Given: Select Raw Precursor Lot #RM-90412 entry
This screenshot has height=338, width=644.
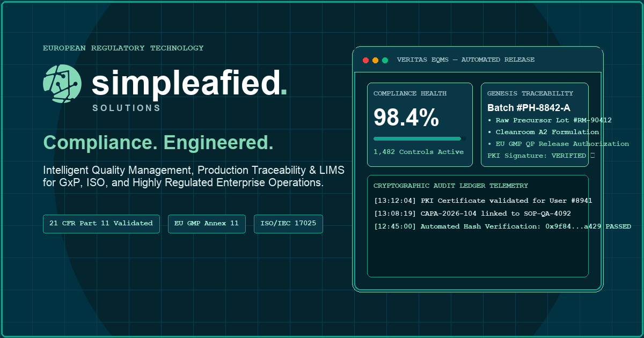Looking at the screenshot, I should (x=550, y=120).
